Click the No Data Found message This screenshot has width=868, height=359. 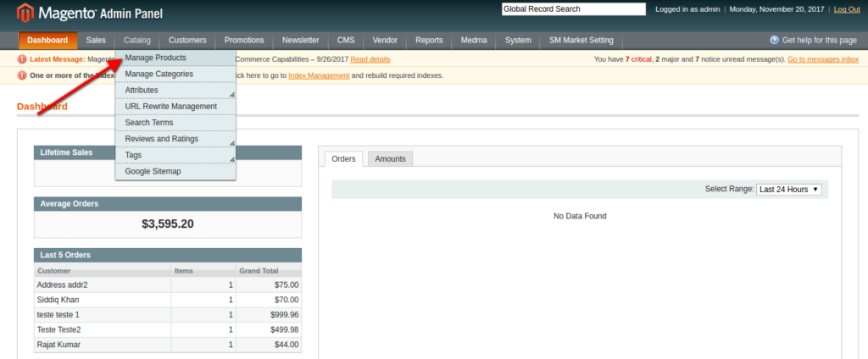point(580,216)
